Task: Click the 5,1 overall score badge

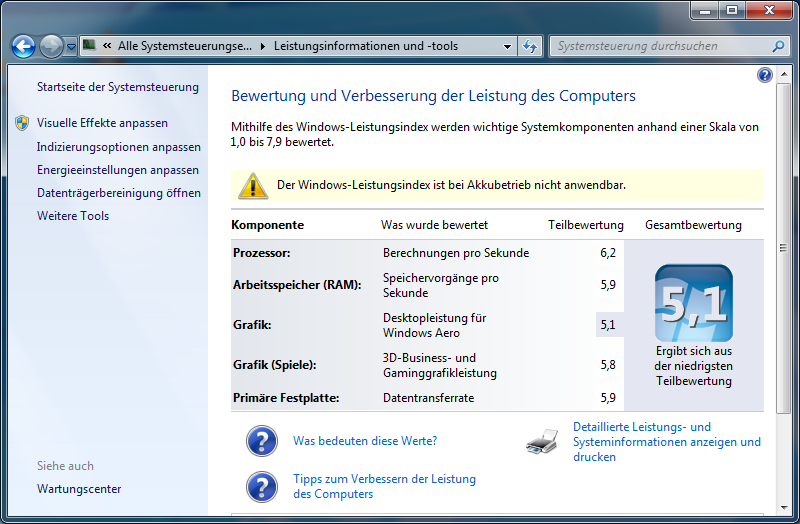Action: pyautogui.click(x=694, y=303)
